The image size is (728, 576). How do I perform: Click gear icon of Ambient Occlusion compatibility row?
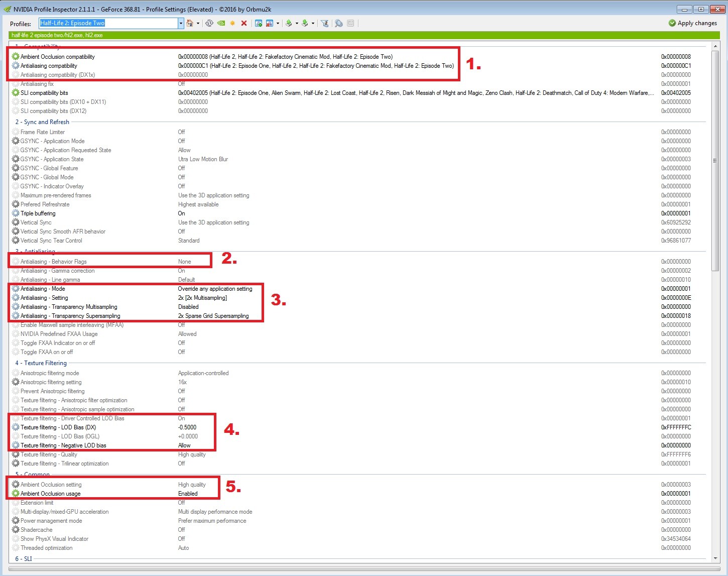coord(16,57)
